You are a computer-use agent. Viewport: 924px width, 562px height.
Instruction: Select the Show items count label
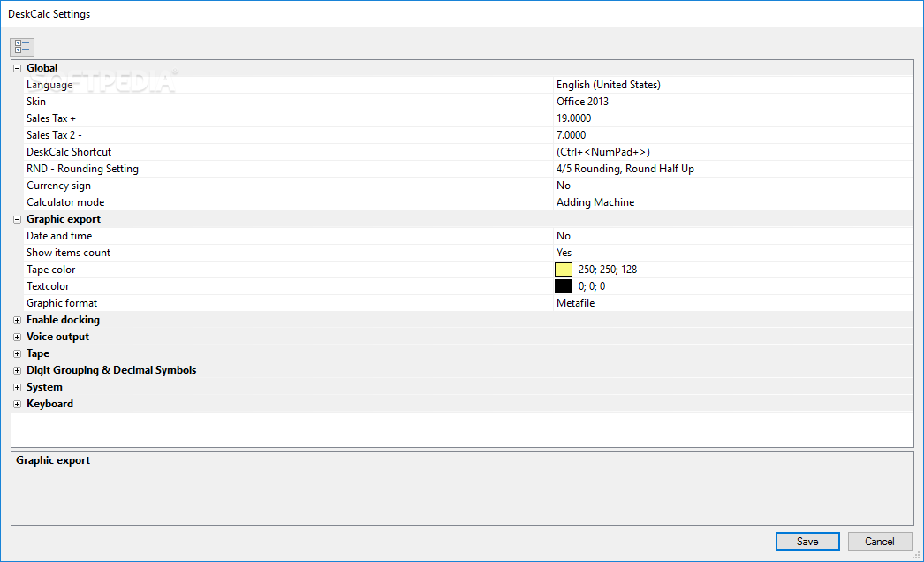[68, 253]
